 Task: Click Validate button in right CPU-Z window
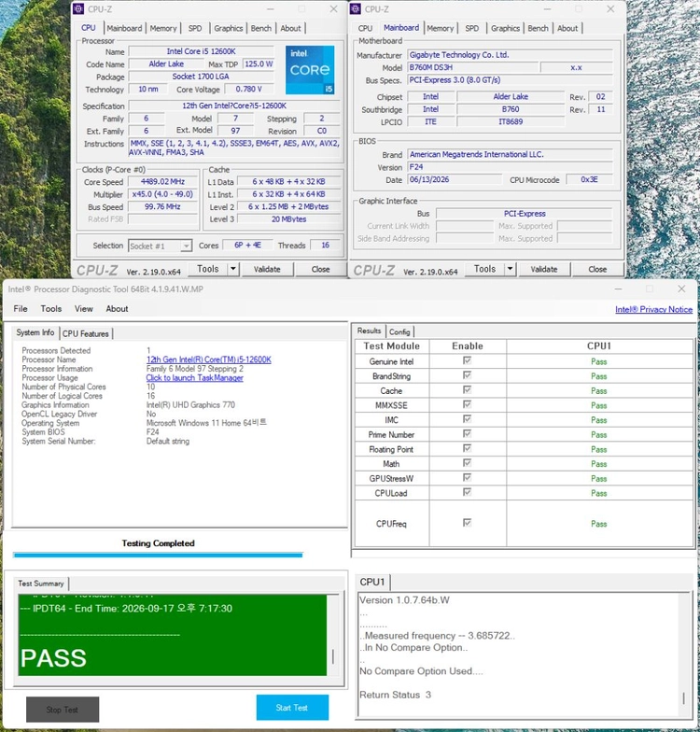coord(543,269)
